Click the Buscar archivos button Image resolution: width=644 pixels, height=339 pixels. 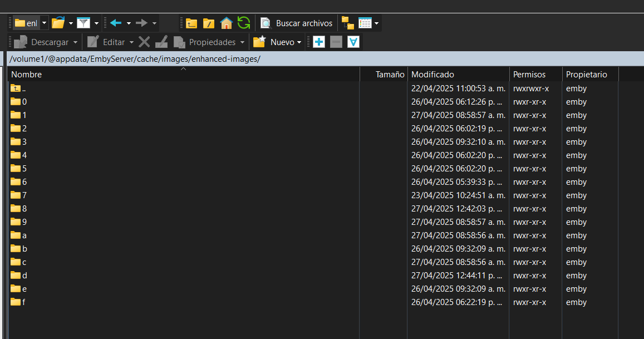[297, 23]
